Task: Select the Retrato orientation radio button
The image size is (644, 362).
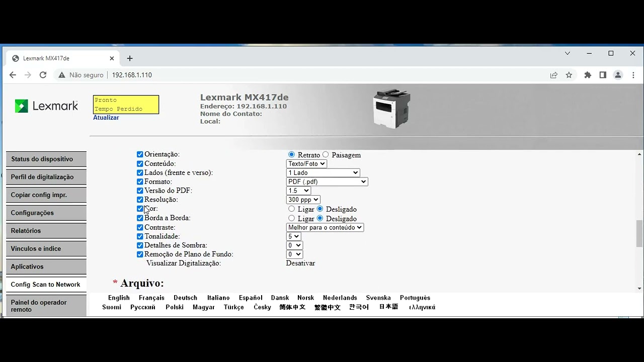Action: click(291, 154)
